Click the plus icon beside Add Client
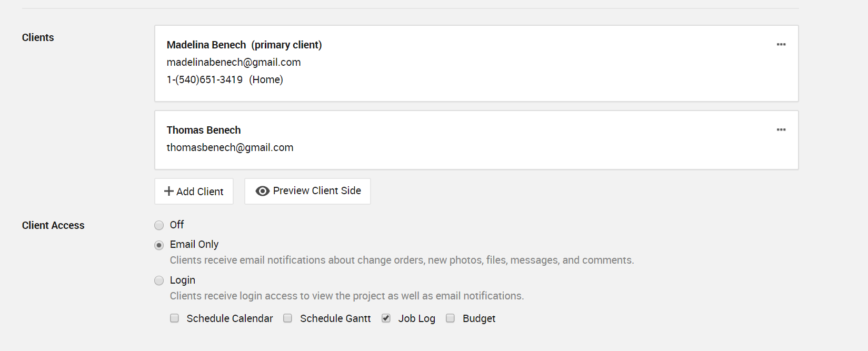Image resolution: width=868 pixels, height=351 pixels. click(x=169, y=191)
